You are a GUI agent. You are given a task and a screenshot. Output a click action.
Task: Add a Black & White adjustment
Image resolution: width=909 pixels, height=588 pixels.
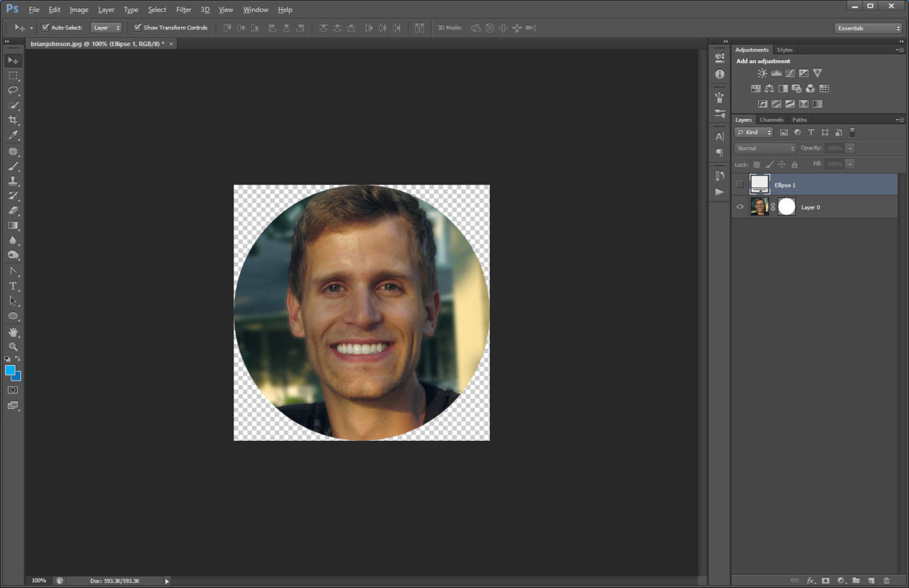click(x=784, y=88)
